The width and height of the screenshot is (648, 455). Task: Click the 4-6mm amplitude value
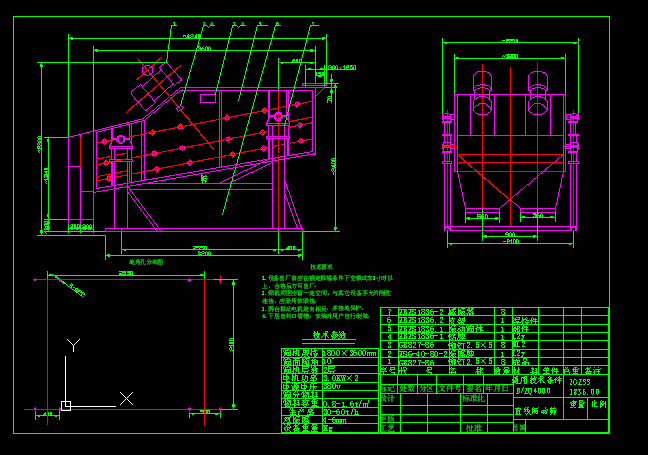click(334, 421)
